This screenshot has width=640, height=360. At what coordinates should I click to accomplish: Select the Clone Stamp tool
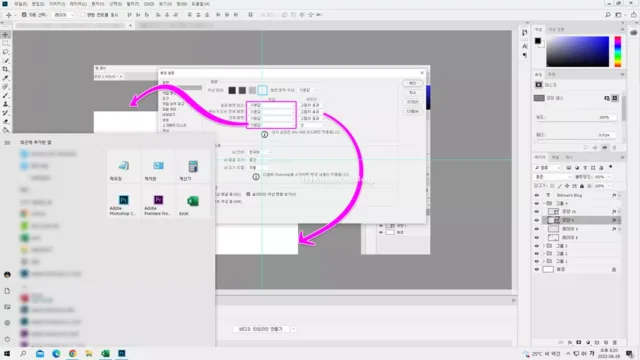pos(6,104)
